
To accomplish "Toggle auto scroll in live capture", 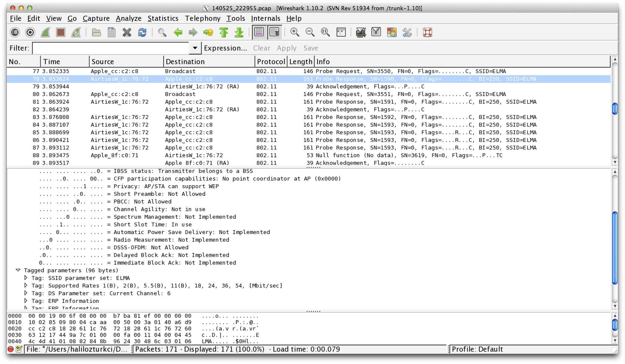I will pyautogui.click(x=275, y=32).
